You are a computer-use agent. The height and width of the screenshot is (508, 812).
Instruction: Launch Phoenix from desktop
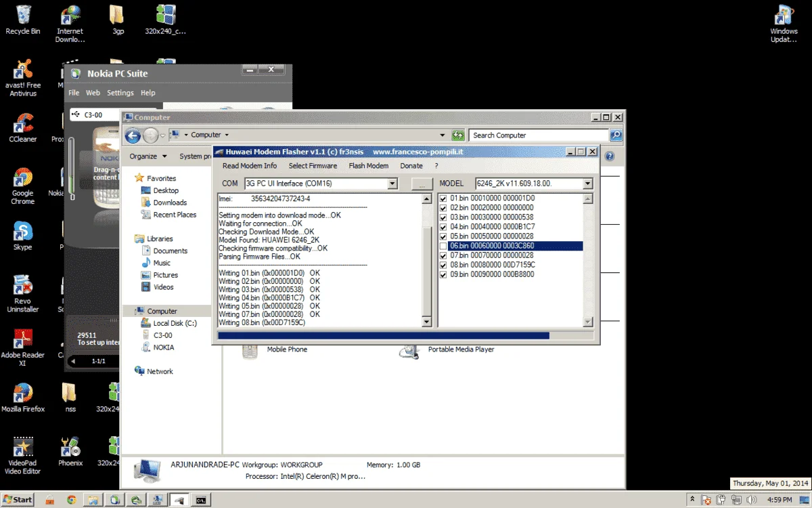[x=70, y=452]
